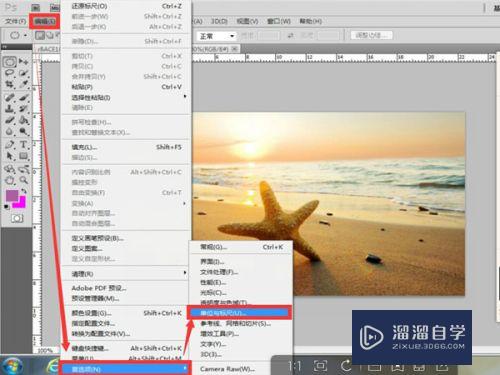Select 界面(I)... in preferences submenu
This screenshot has height=375, width=500.
click(x=241, y=262)
